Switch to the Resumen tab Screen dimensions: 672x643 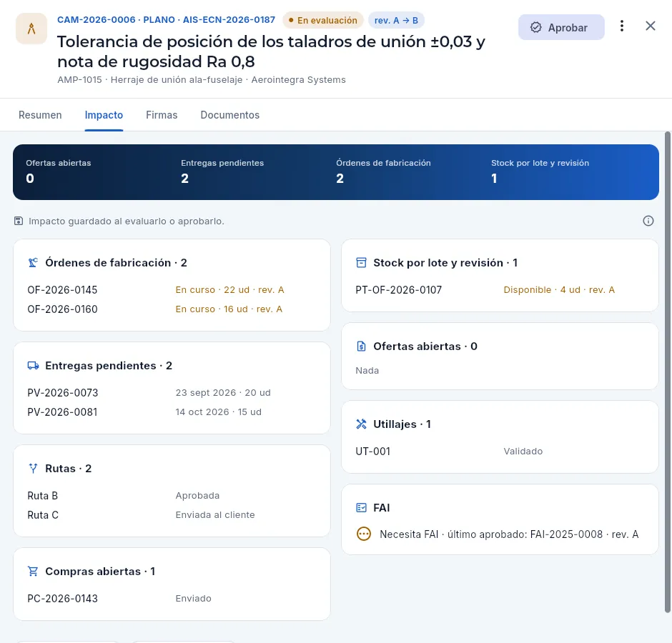click(x=40, y=115)
